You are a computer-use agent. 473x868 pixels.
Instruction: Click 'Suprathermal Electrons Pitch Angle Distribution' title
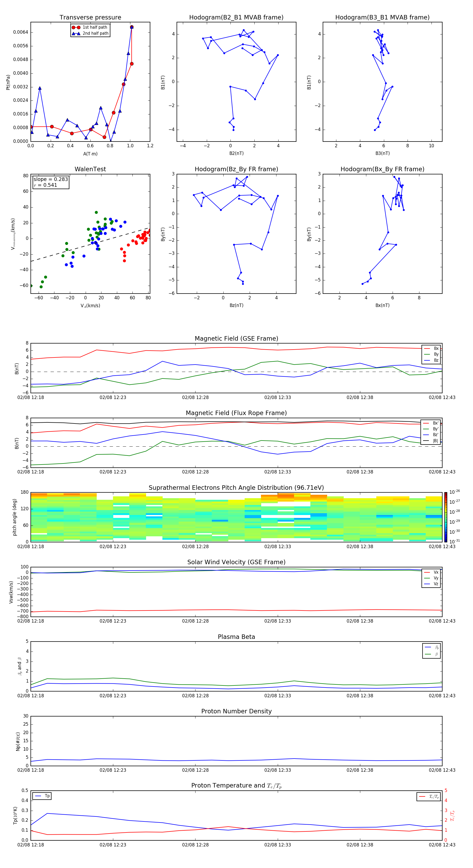tap(236, 488)
